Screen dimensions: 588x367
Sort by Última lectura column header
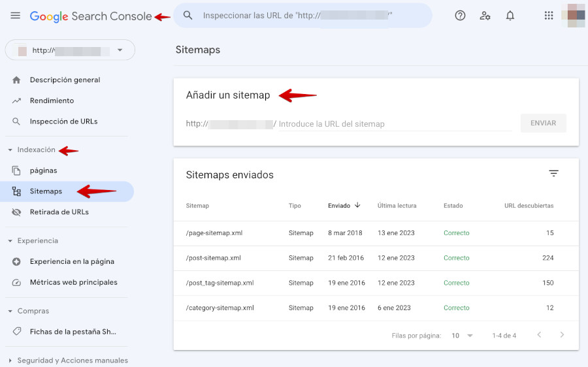397,206
